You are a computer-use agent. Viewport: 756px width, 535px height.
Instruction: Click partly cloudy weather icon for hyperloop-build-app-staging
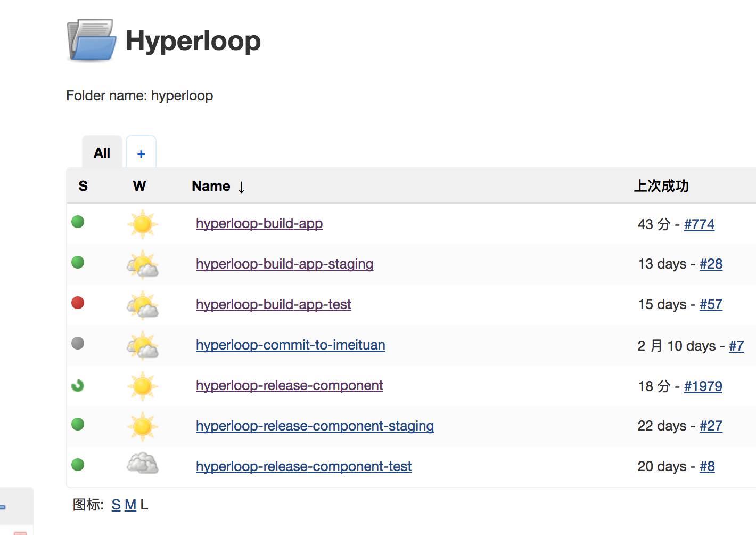point(143,264)
